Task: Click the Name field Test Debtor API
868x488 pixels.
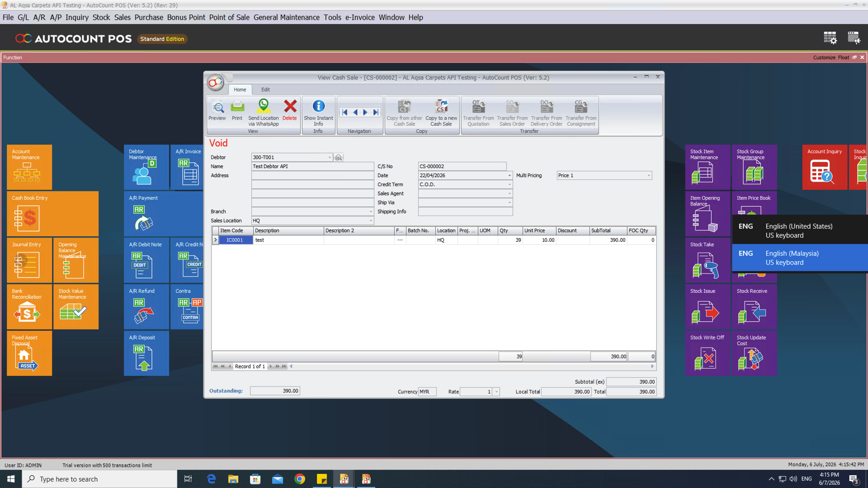Action: [x=312, y=166]
